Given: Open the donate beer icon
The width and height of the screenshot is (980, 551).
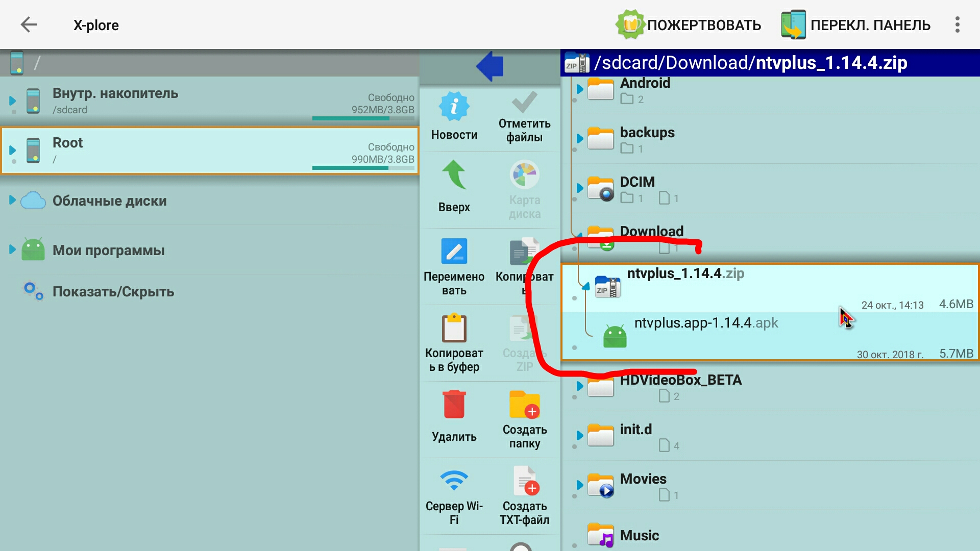Looking at the screenshot, I should (630, 24).
